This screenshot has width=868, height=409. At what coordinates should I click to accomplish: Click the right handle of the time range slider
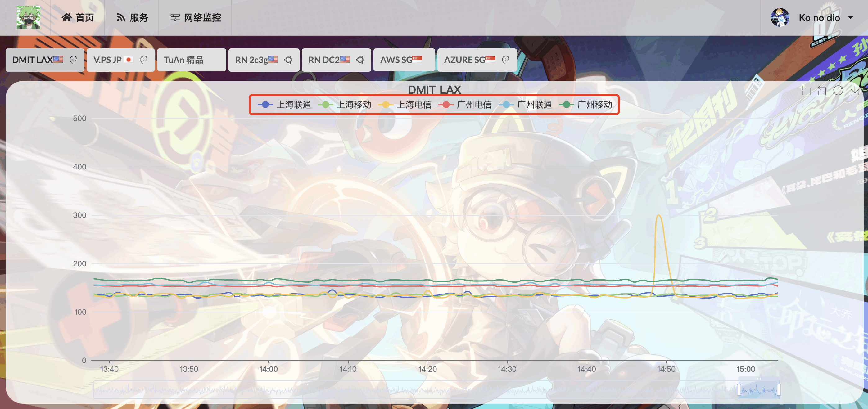(779, 390)
